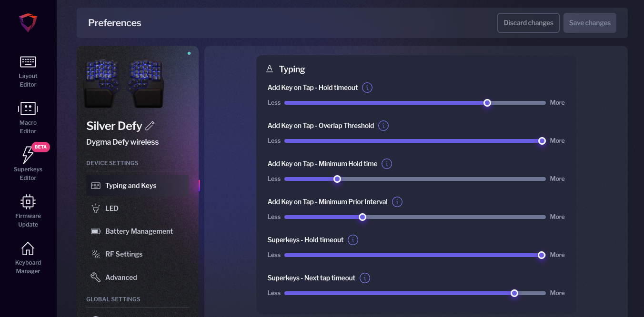Click the Save changes button
Image resolution: width=644 pixels, height=317 pixels.
click(590, 23)
